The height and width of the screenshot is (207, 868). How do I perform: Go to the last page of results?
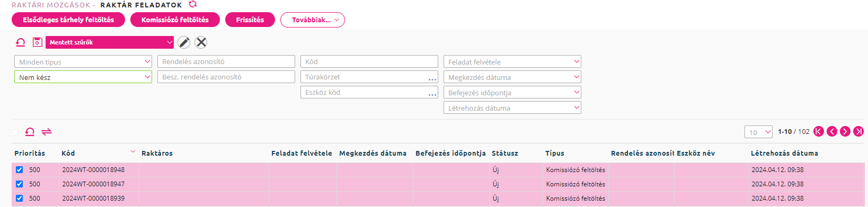tap(859, 131)
